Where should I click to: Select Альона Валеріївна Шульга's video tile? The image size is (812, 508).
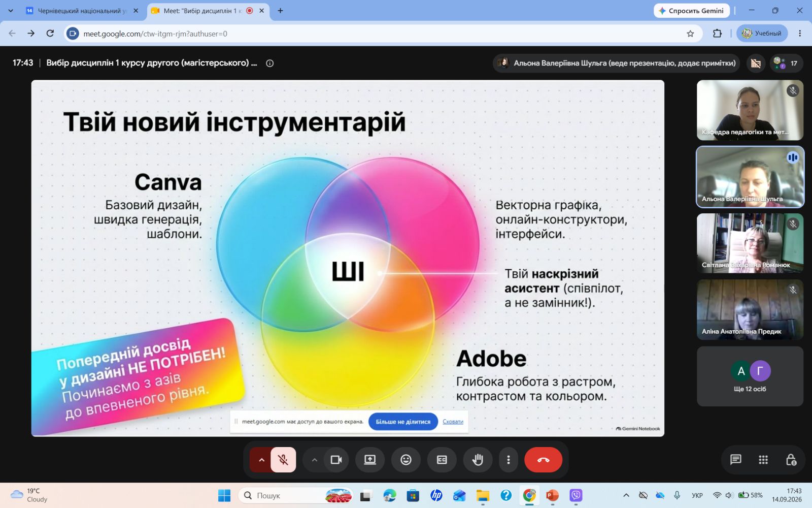750,177
